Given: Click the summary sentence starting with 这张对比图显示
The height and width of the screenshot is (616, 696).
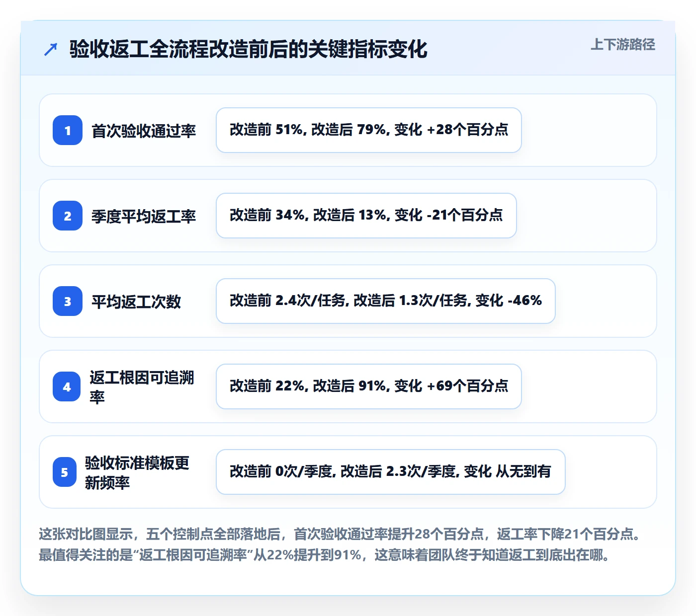Looking at the screenshot, I should click(x=340, y=534).
